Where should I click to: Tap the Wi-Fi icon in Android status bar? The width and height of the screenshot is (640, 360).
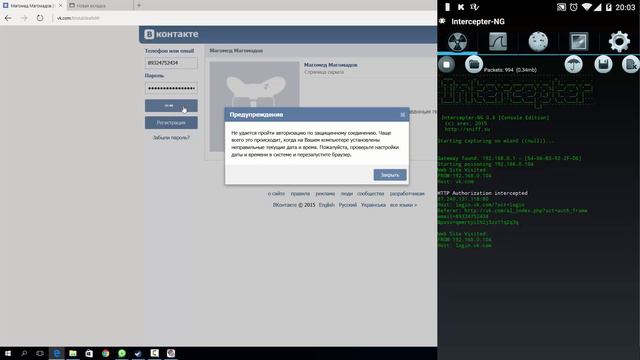click(587, 7)
